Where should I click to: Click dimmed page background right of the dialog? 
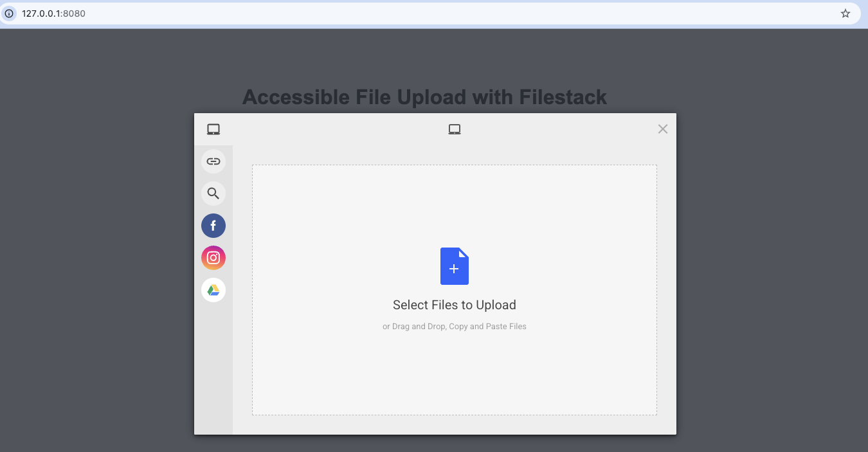tap(772, 257)
